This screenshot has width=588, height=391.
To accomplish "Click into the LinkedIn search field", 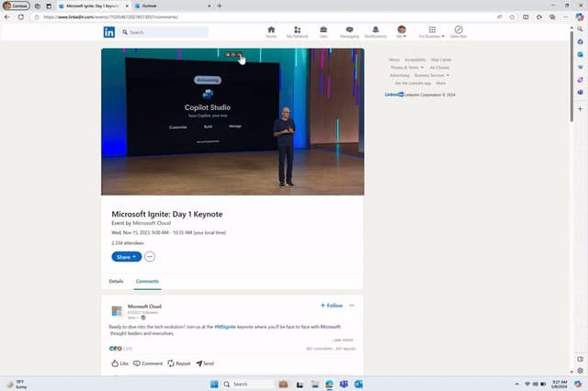I will pos(164,32).
